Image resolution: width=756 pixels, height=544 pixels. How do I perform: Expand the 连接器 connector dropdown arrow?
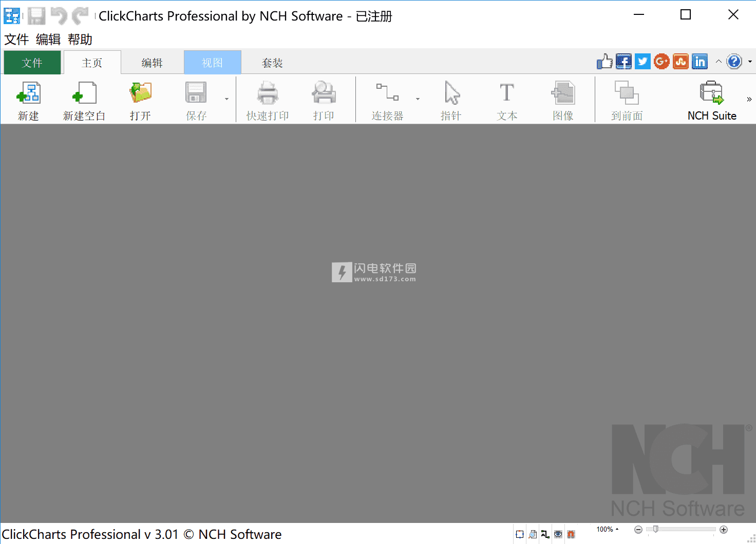click(x=418, y=99)
